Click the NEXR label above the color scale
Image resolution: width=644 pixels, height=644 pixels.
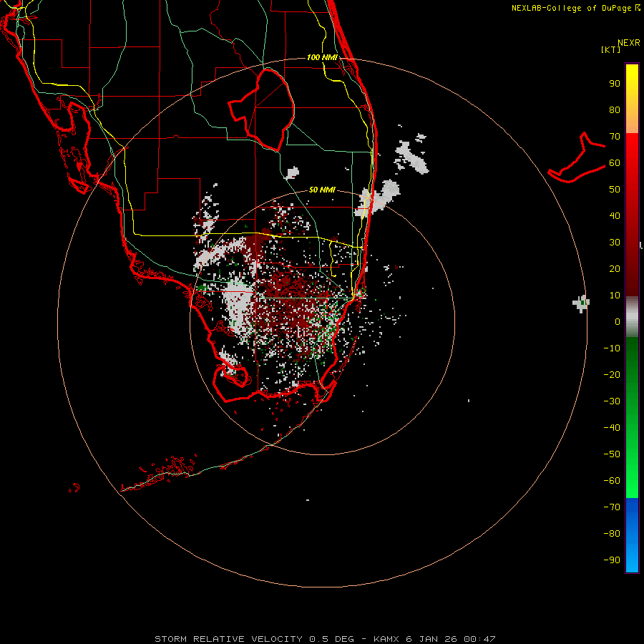(629, 43)
